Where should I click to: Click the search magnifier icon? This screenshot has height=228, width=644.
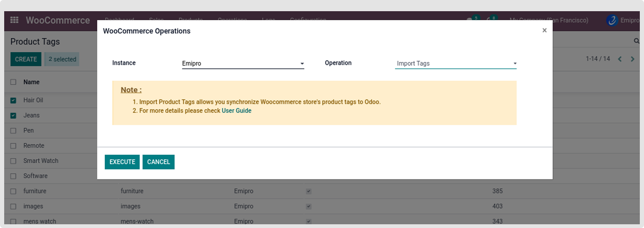637,41
